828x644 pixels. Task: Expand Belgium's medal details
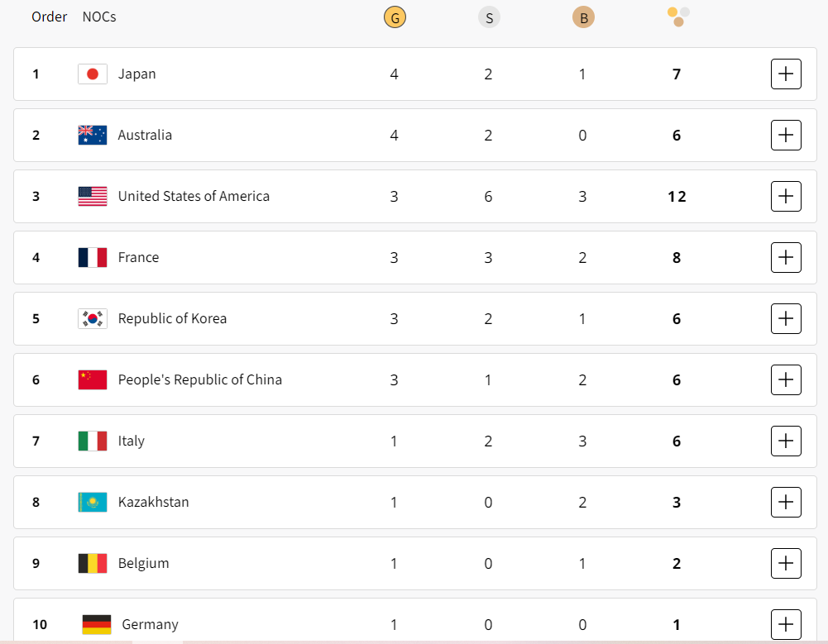[786, 564]
